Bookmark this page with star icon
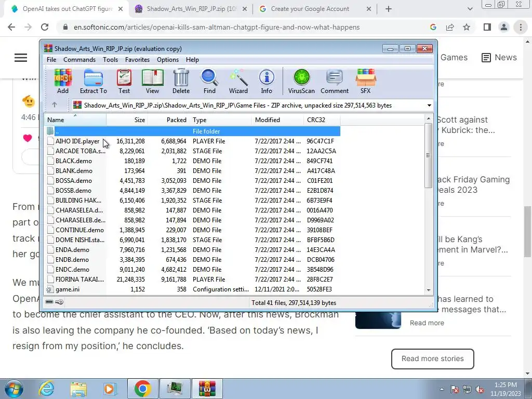 tap(467, 27)
